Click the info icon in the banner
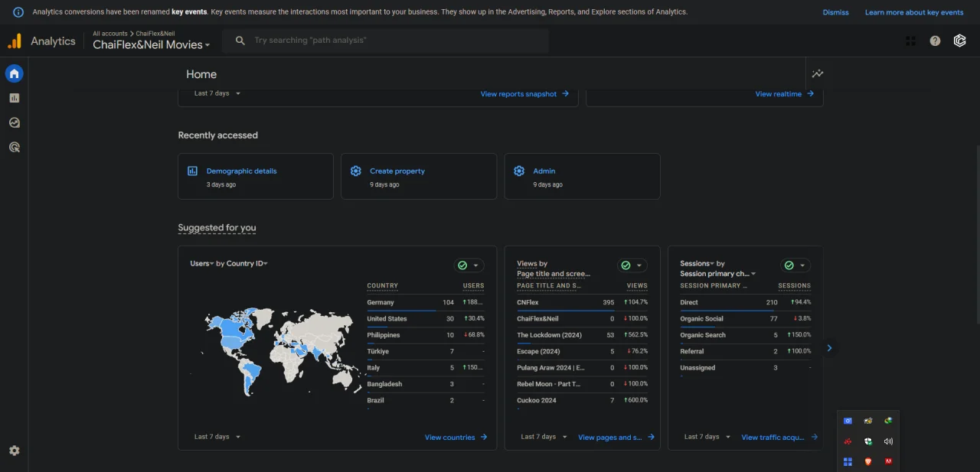This screenshot has height=472, width=980. tap(18, 12)
